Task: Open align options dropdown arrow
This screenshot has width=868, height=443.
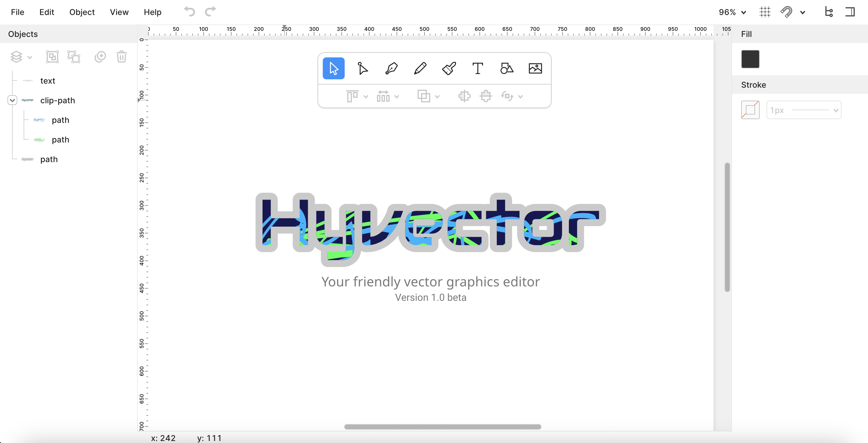Action: pyautogui.click(x=366, y=97)
